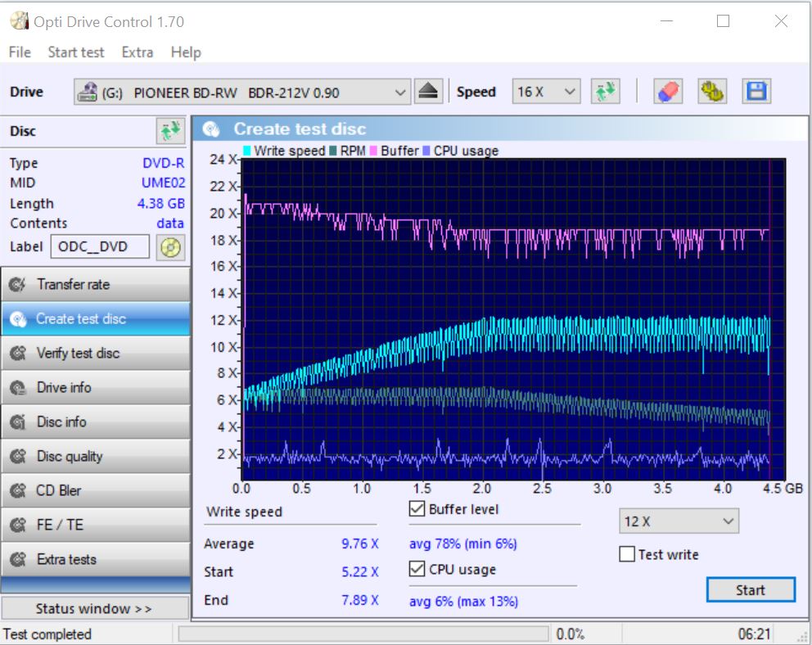
Task: Enable the Test write checkbox
Action: click(x=627, y=554)
